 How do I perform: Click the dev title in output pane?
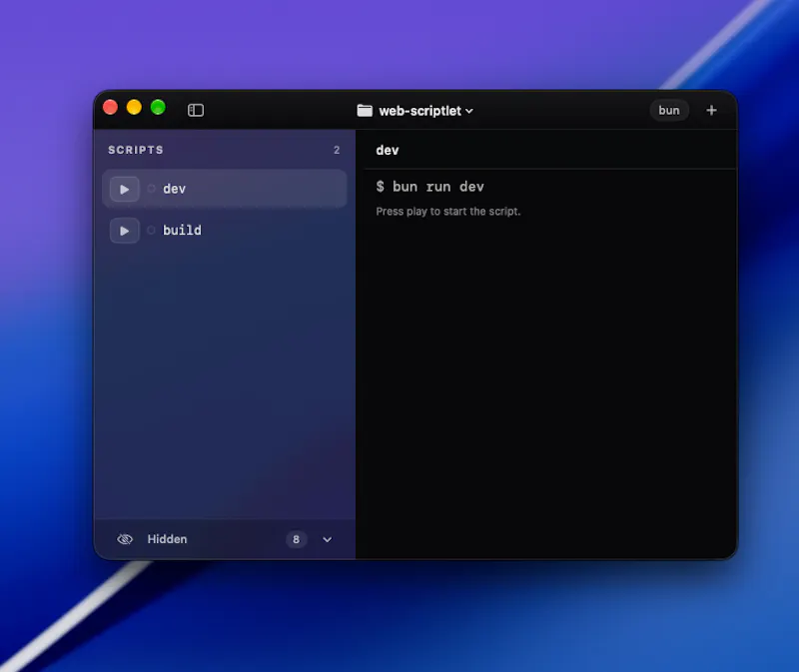(x=388, y=151)
